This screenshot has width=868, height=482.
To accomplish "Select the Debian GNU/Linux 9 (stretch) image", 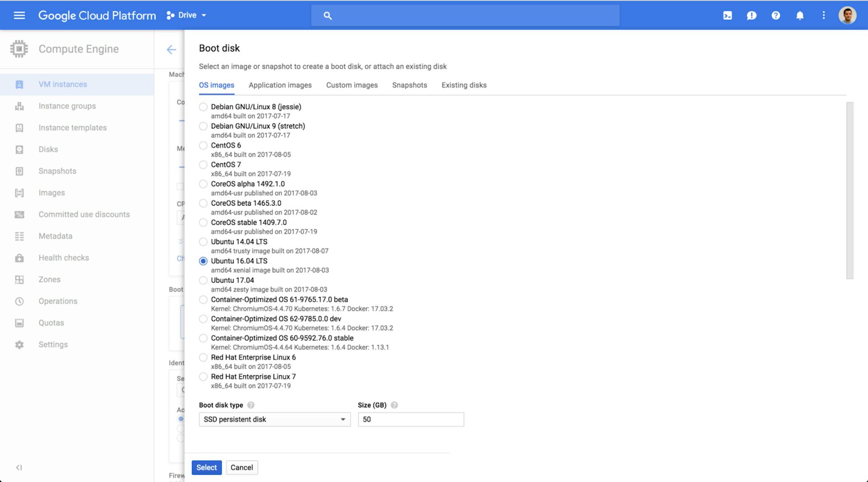I will pos(203,126).
